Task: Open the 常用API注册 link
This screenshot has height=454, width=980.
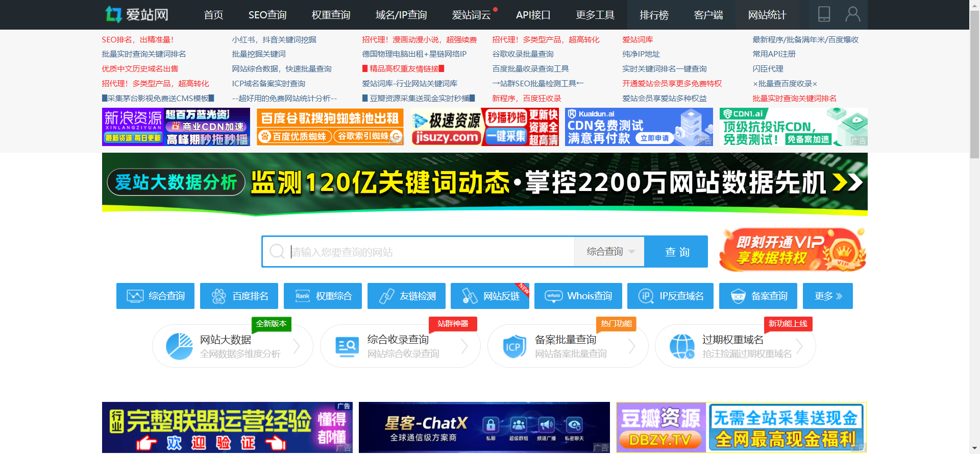Action: coord(774,54)
